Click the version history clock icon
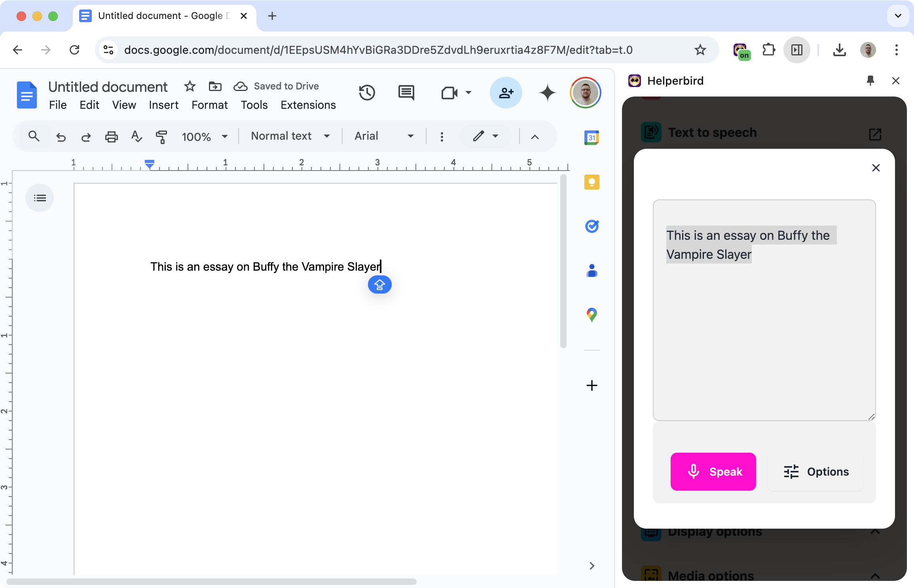Image resolution: width=914 pixels, height=588 pixels. tap(367, 93)
